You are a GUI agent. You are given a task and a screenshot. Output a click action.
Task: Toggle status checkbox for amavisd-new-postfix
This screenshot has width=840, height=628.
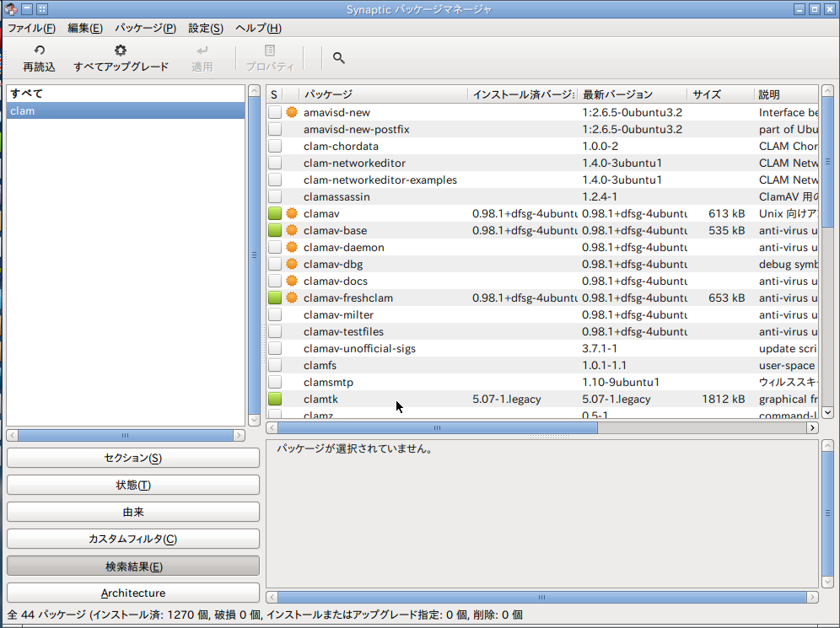point(275,129)
